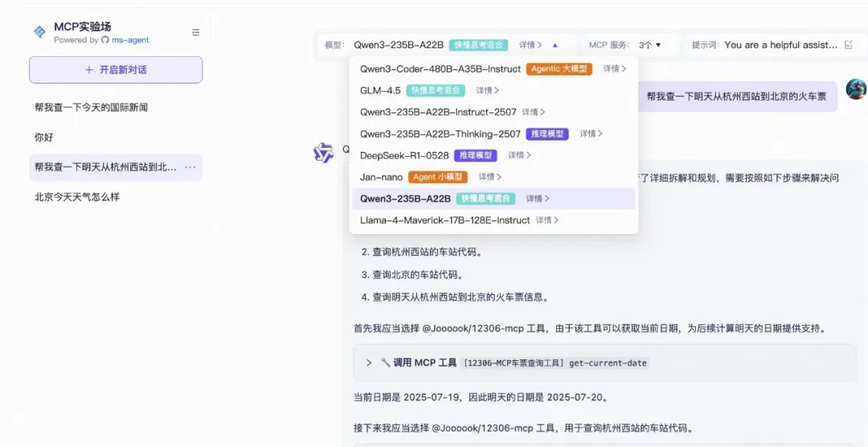Click the 提示词 system prompt text field
Image resolution: width=868 pixels, height=447 pixels.
click(x=780, y=45)
